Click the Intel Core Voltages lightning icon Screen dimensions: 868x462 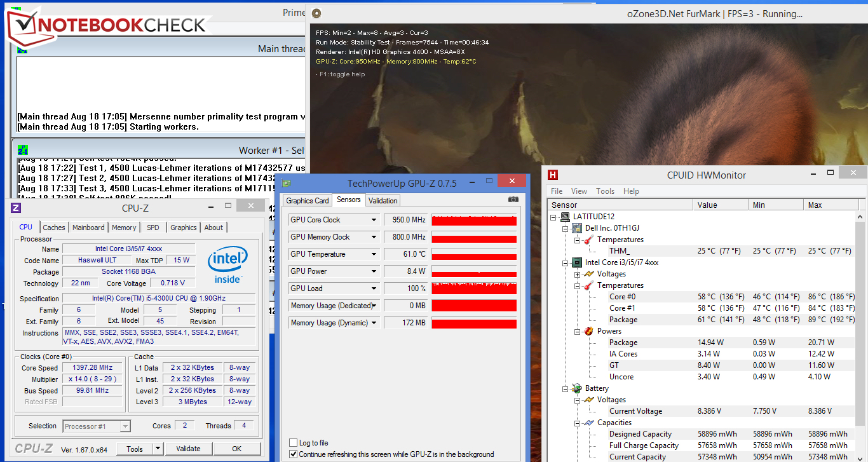[588, 274]
